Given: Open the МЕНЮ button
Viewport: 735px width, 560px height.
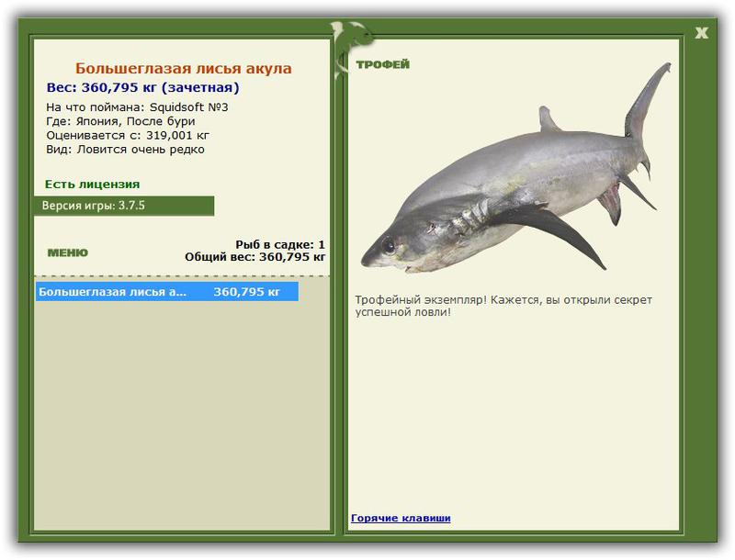Looking at the screenshot, I should [67, 252].
